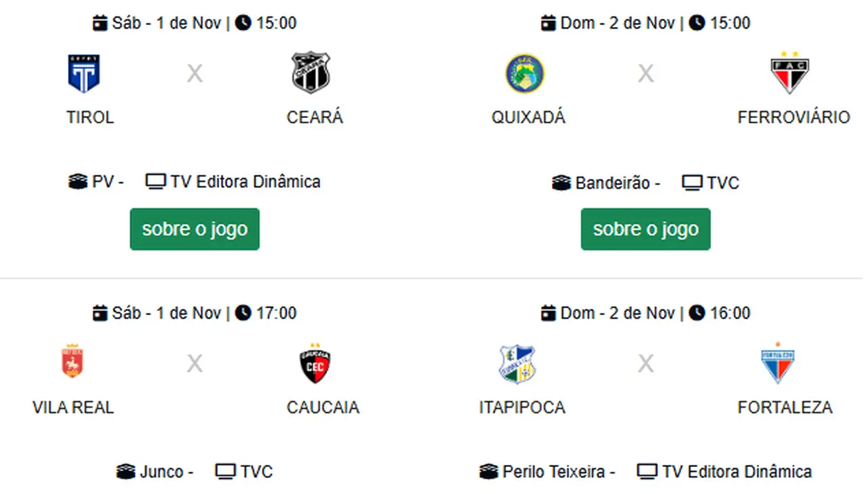Click the TV icon beside TV Editora Dinâmica for Tirol match
868x494 pixels.
click(x=156, y=182)
